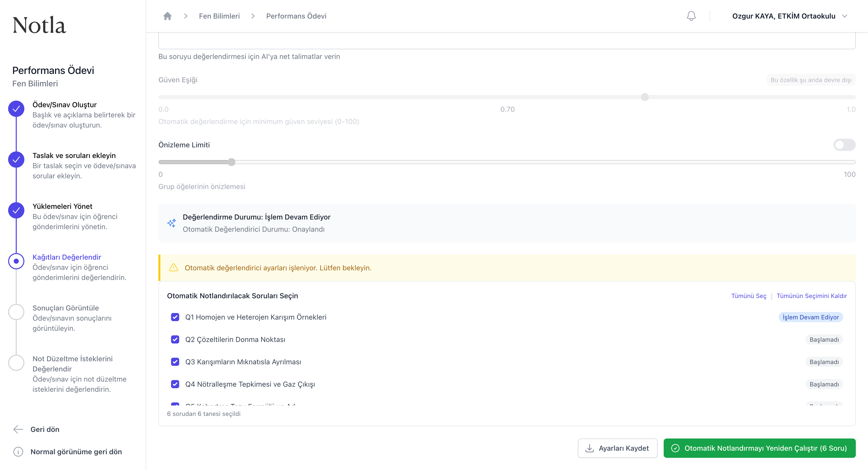Click 'Bu özellik şu anda devre dışı' label
The height and width of the screenshot is (470, 868).
[811, 80]
